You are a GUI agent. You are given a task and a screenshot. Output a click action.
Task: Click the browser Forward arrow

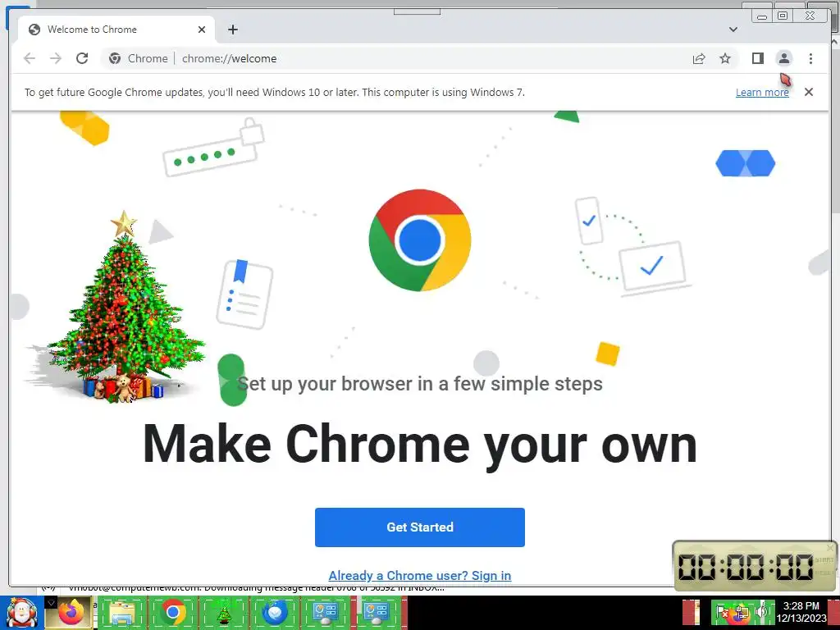pos(56,58)
